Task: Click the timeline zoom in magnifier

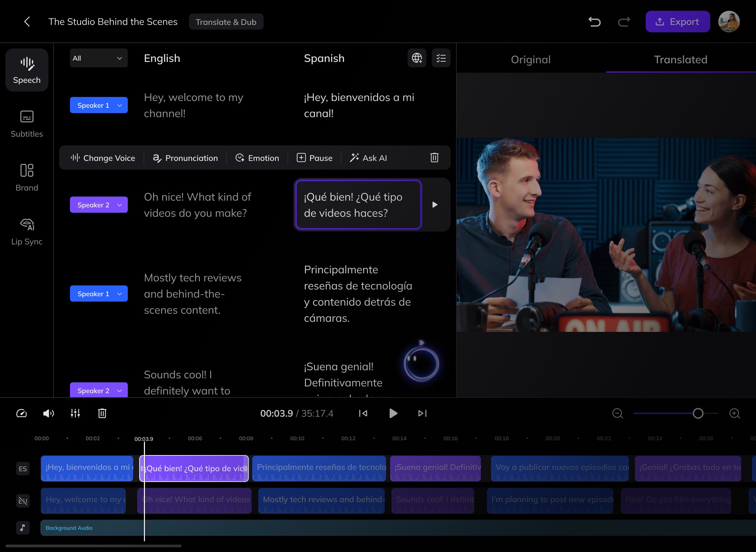Action: pyautogui.click(x=734, y=413)
